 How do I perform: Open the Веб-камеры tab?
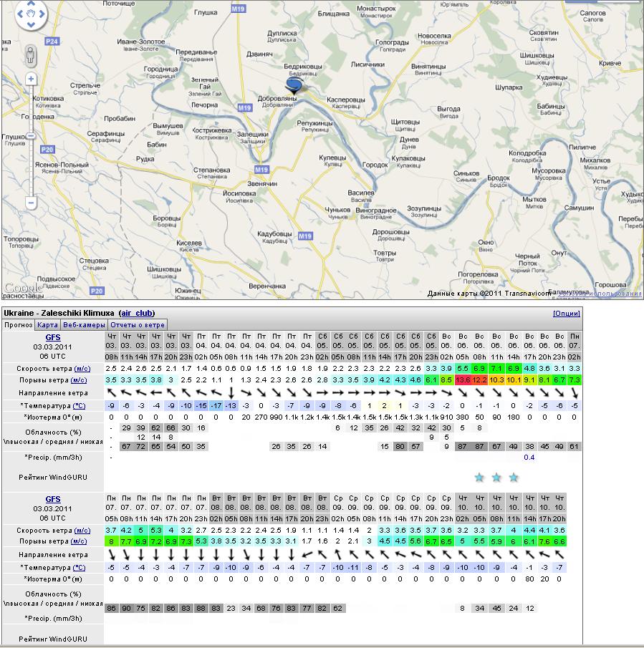coord(85,324)
